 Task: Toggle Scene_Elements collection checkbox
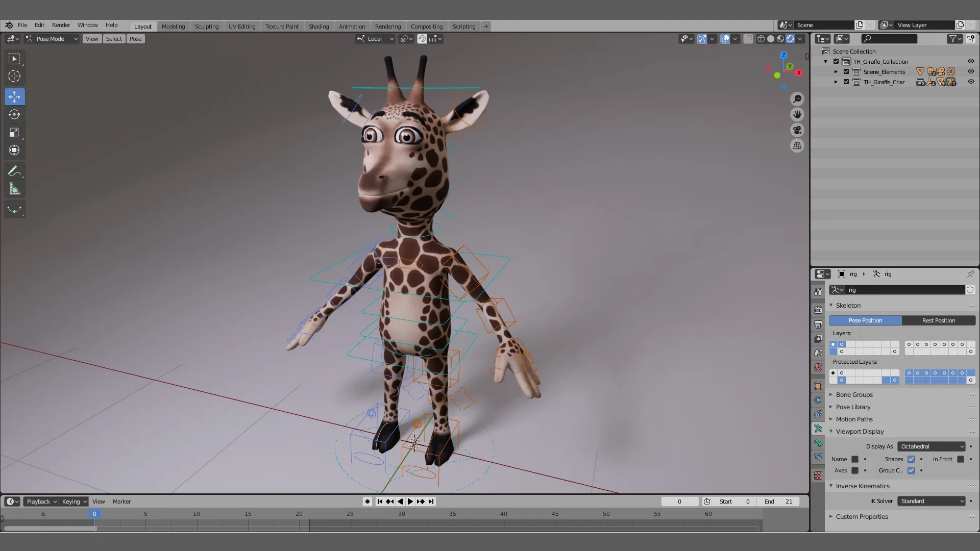(x=846, y=72)
